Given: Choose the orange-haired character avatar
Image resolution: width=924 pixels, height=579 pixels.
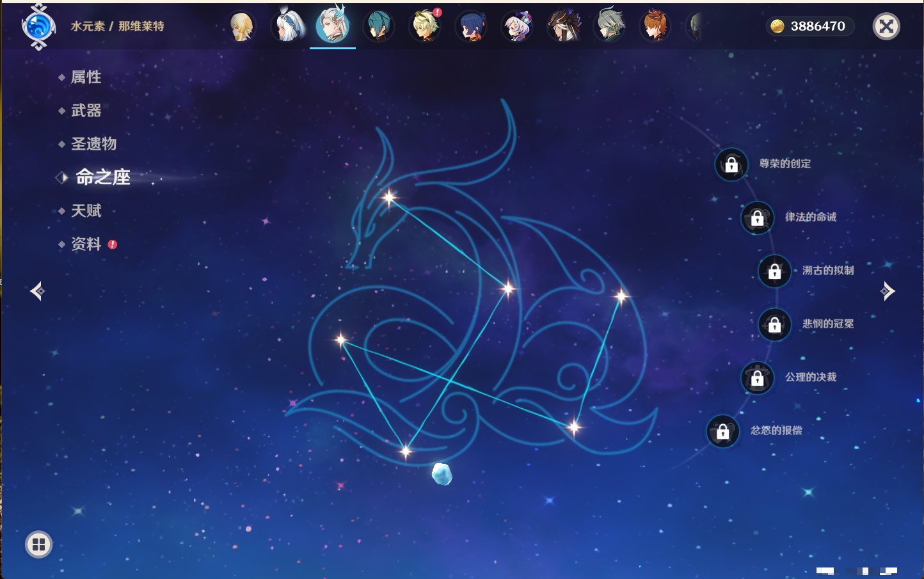Looking at the screenshot, I should 655,26.
